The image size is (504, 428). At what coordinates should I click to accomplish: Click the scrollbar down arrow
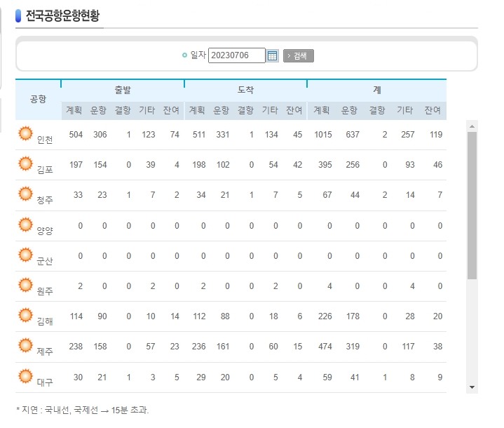coord(472,387)
